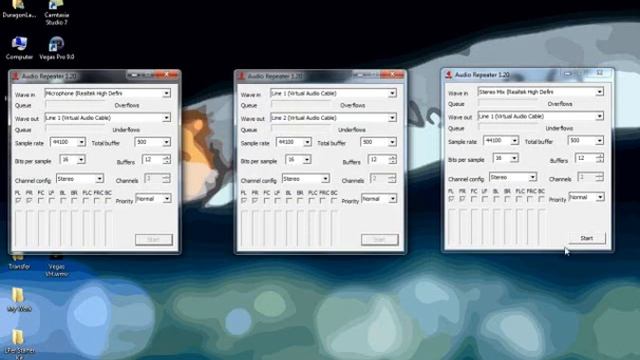Click the Audio Repeater icon in Line 2 window title
This screenshot has height=360, width=640.
(242, 76)
